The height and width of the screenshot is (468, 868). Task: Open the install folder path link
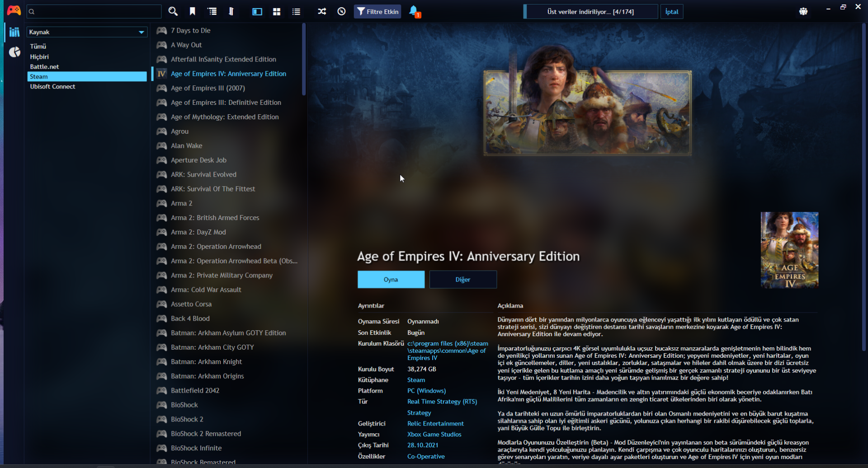tap(448, 351)
